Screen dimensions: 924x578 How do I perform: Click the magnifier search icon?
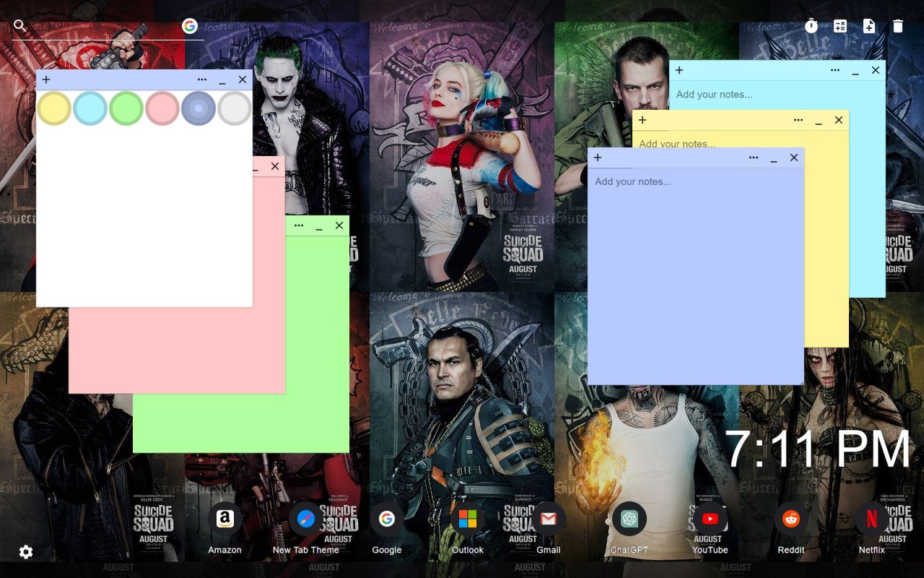(20, 26)
